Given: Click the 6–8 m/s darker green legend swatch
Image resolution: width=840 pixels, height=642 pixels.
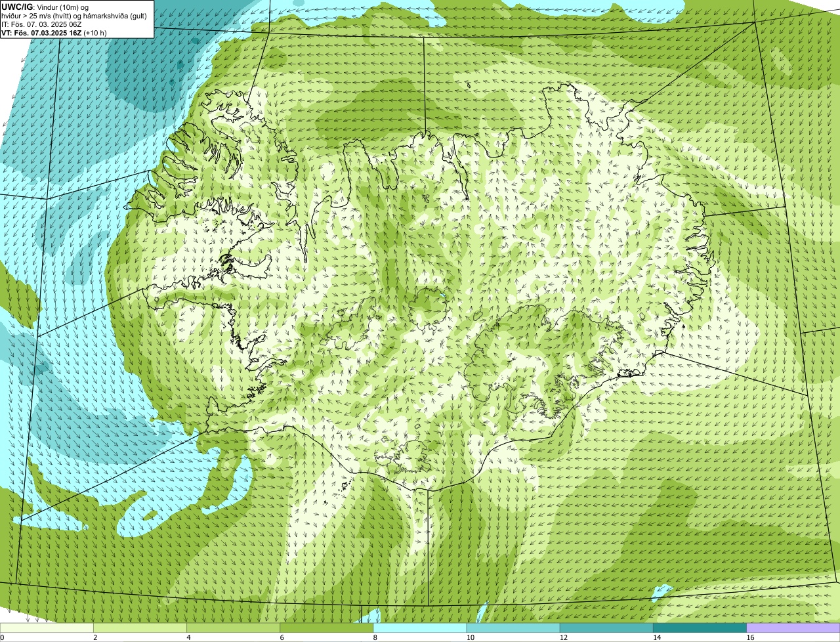Looking at the screenshot, I should 327,628.
